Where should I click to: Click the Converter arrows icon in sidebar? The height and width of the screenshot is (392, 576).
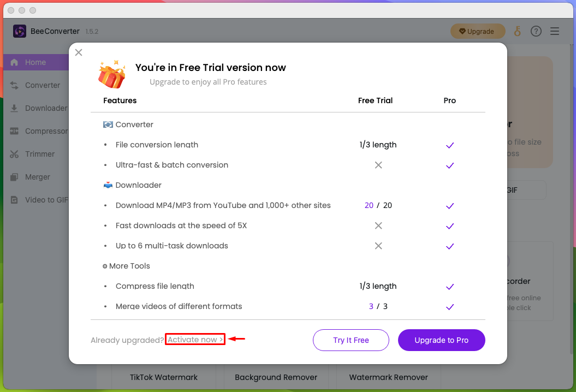14,85
